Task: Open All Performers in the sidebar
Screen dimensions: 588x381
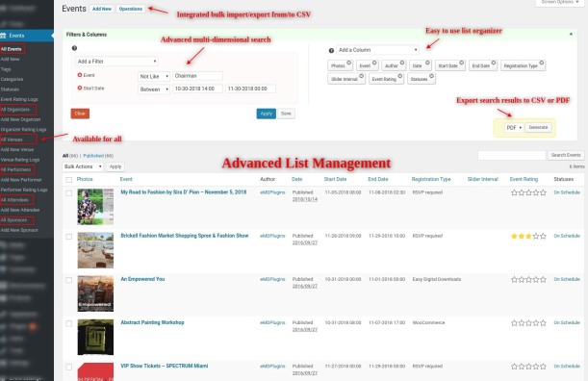Action: click(15, 169)
